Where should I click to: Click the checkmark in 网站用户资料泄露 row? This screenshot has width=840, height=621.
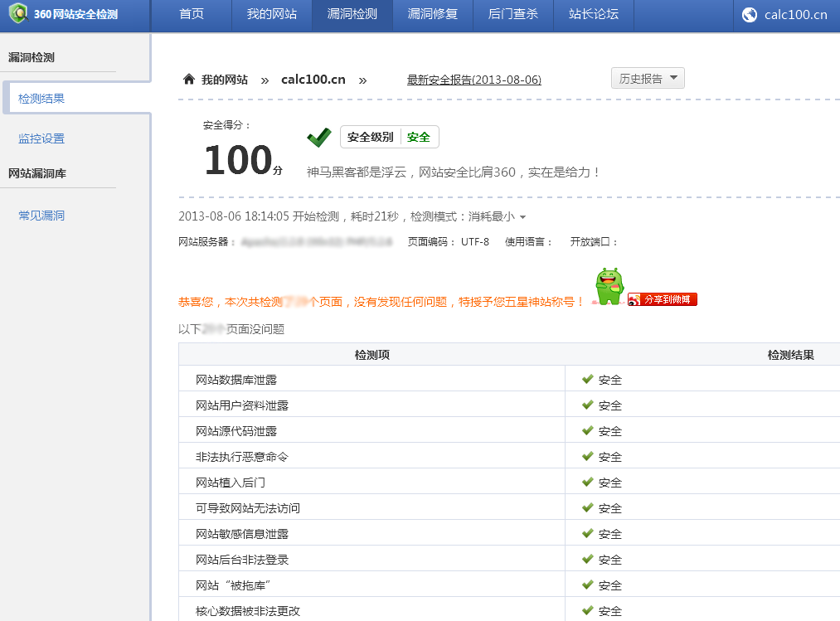pyautogui.click(x=588, y=405)
